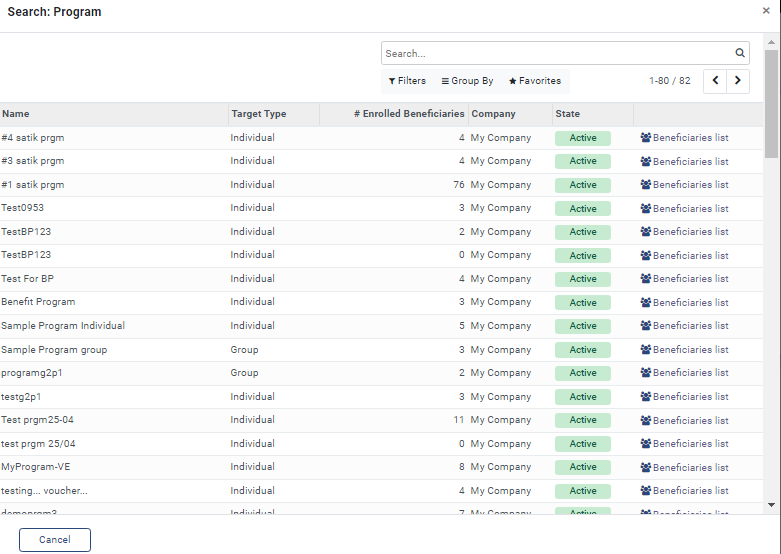Open Beneficiaries list for Sample Program group
This screenshot has height=554, width=781.
click(x=684, y=349)
